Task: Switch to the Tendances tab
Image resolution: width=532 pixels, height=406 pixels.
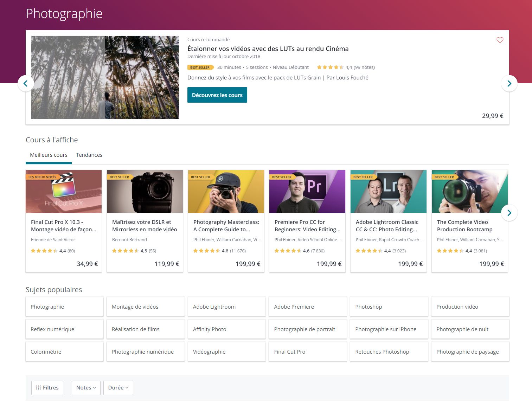Action: pos(89,155)
